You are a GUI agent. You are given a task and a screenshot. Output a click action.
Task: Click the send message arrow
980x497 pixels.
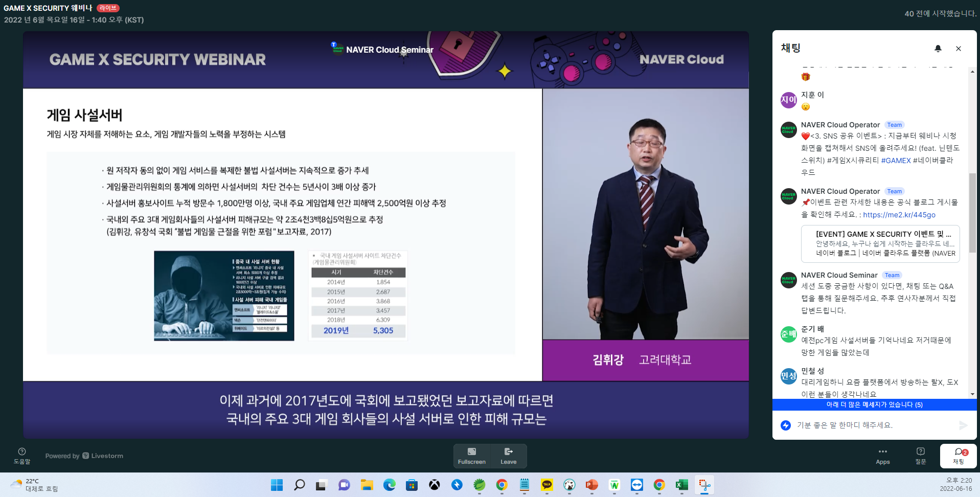963,425
